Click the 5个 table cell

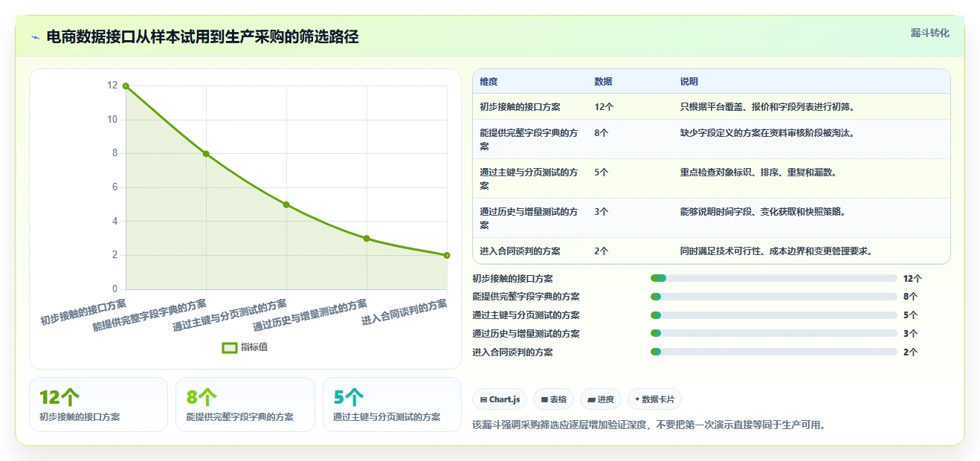pyautogui.click(x=602, y=173)
